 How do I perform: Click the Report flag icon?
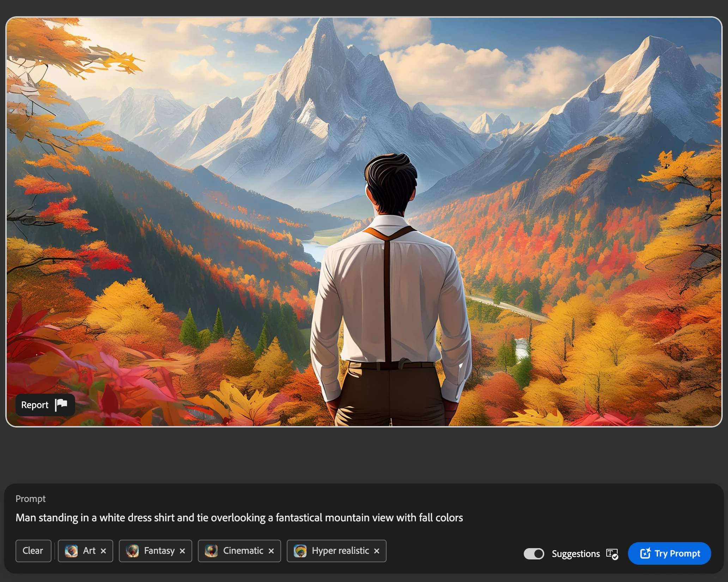(x=61, y=404)
